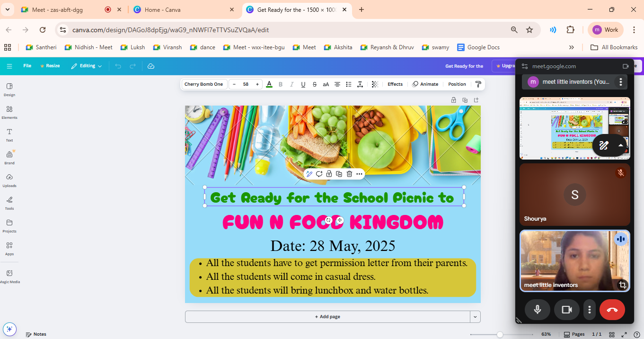
Task: Toggle the microphone in Meet panel
Action: [x=537, y=310]
